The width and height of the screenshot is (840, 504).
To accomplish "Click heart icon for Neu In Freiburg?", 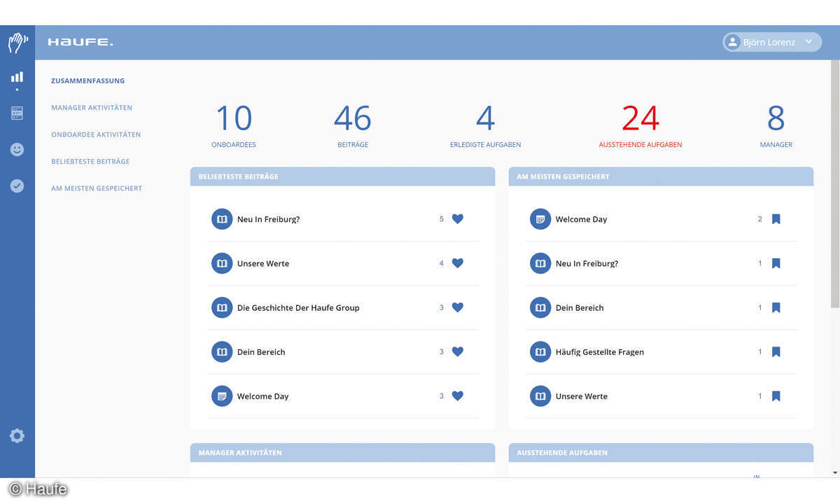I will point(458,219).
